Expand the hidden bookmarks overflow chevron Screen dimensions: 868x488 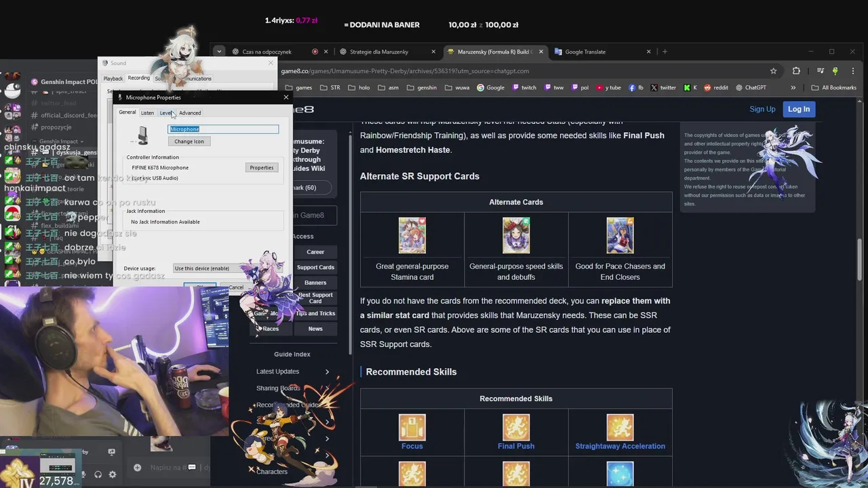[793, 87]
